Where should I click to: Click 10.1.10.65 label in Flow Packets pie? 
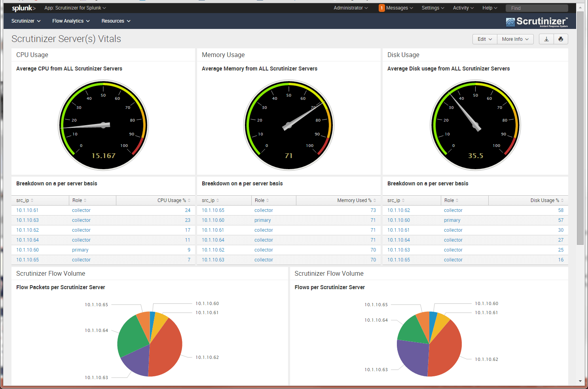[x=96, y=305]
